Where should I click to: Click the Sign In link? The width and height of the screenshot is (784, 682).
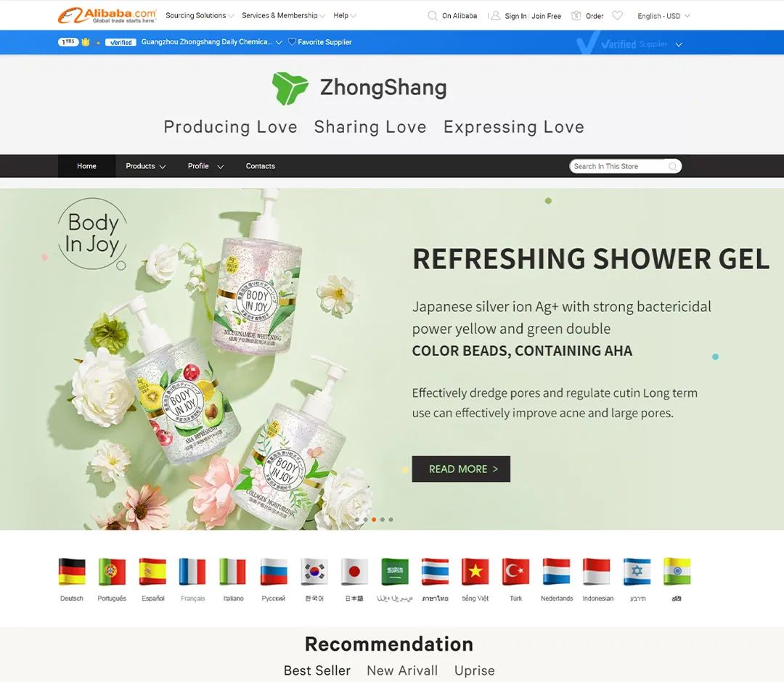pyautogui.click(x=515, y=16)
